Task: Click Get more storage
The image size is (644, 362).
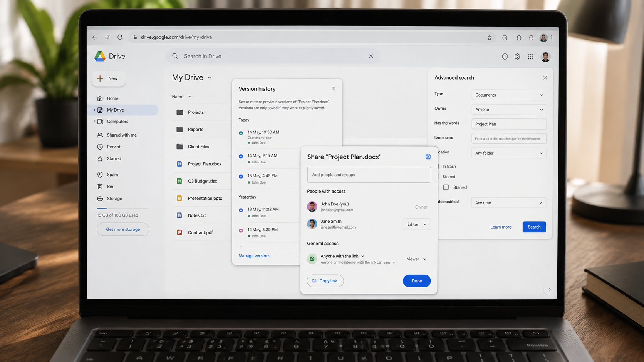Action: coord(123,229)
